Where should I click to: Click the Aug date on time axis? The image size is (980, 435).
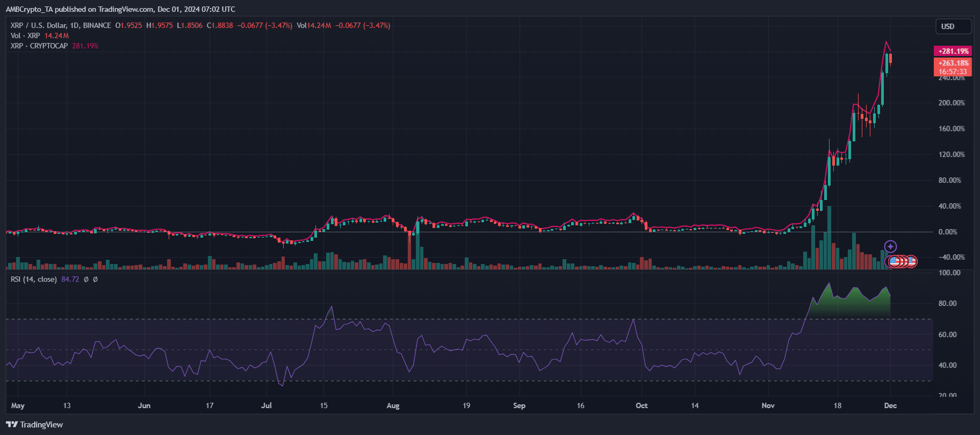click(x=393, y=405)
